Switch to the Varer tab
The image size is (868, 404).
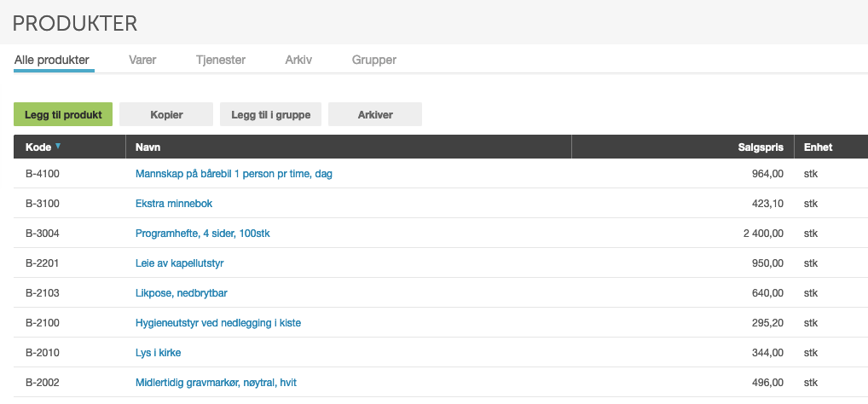(x=142, y=60)
